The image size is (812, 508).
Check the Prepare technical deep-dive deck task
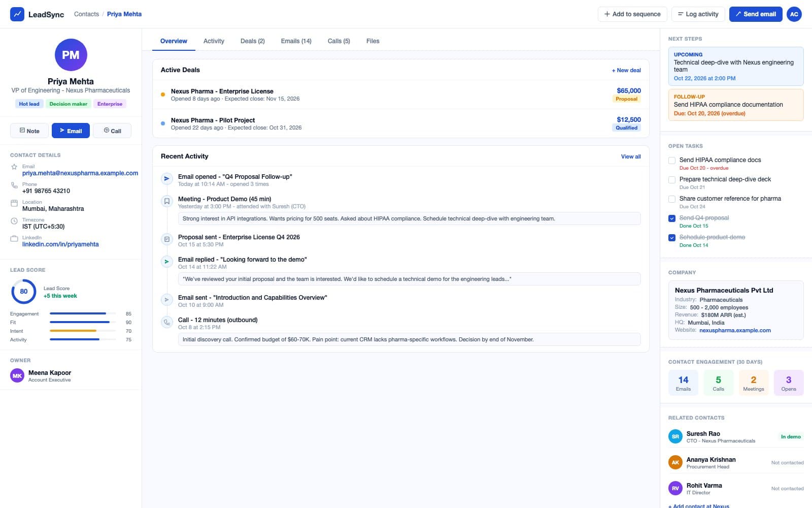pyautogui.click(x=672, y=180)
